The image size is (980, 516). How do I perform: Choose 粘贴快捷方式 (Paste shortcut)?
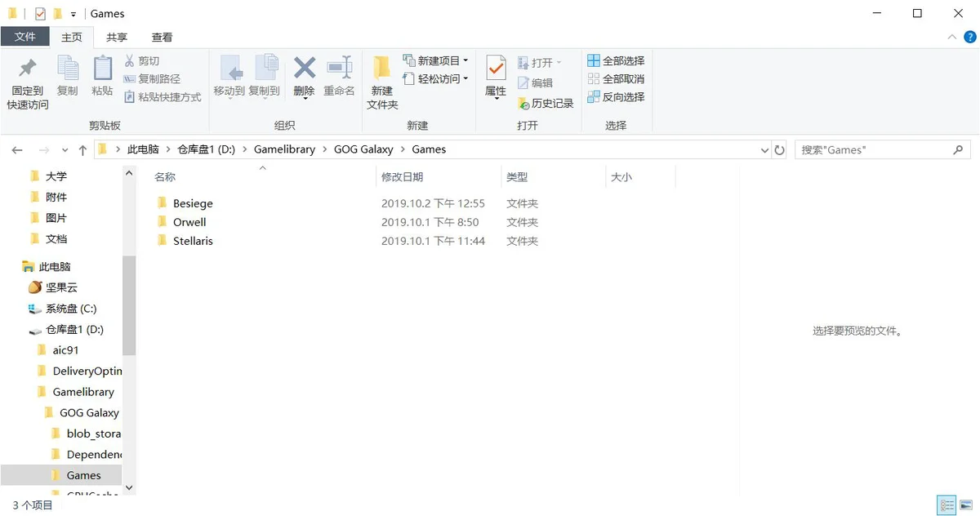point(163,97)
